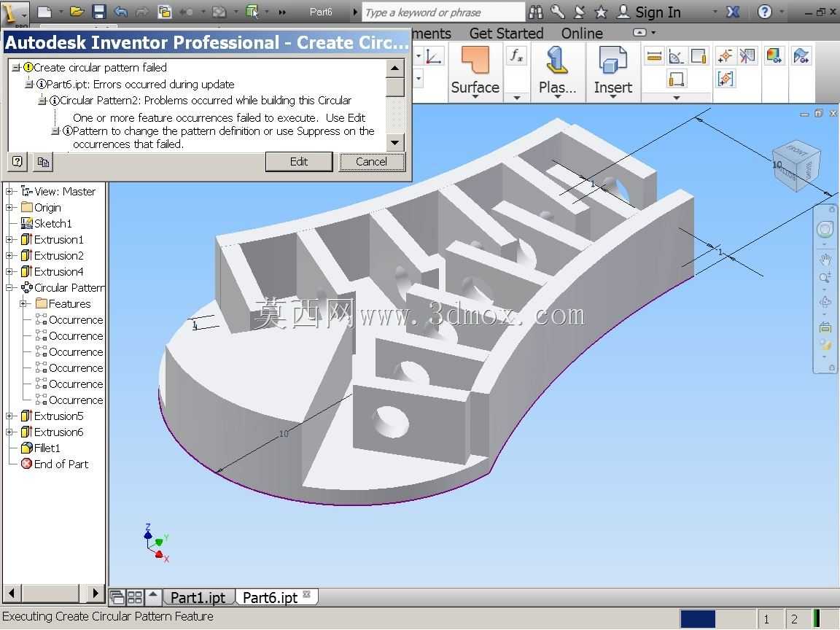Collapse the 'Create circular pattern failed' node

[16, 68]
